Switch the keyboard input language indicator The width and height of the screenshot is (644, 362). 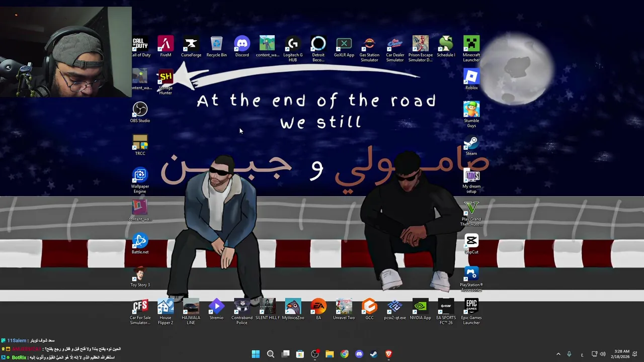(582, 354)
